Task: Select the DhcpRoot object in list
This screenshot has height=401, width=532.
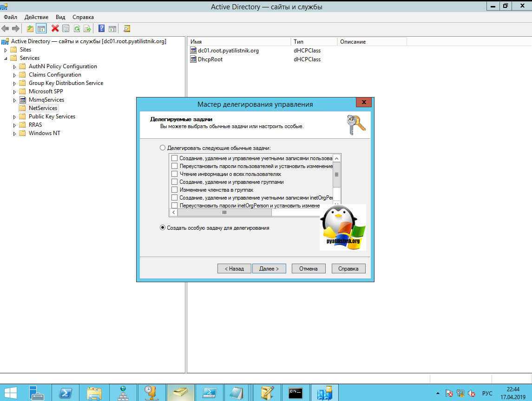Action: (210, 59)
